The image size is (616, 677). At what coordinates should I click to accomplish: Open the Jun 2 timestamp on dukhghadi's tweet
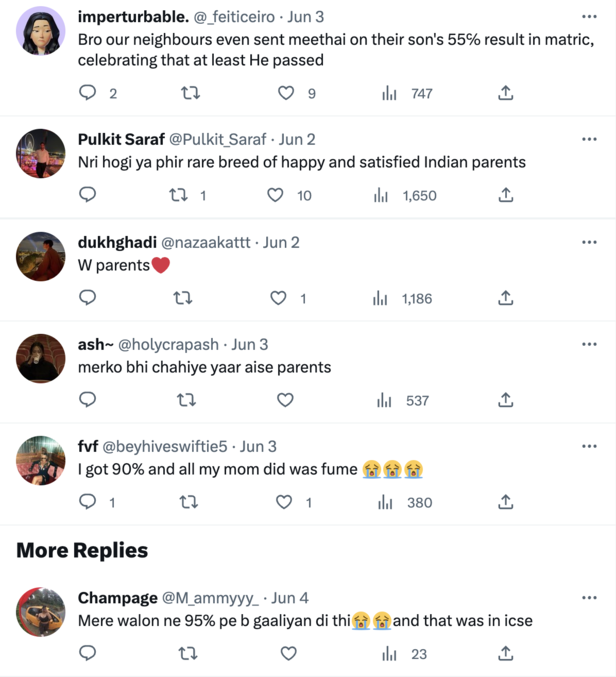281,243
